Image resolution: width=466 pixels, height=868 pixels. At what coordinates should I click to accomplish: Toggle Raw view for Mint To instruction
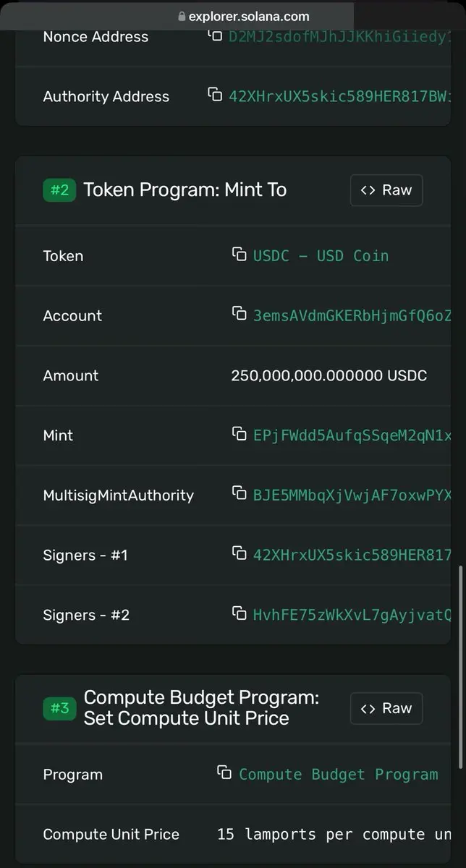click(x=386, y=190)
